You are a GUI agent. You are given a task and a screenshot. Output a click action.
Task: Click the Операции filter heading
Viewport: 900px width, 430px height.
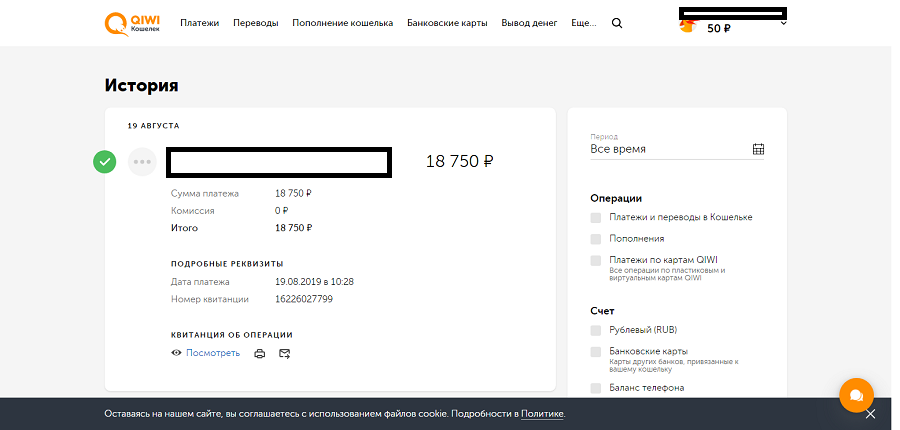click(616, 199)
